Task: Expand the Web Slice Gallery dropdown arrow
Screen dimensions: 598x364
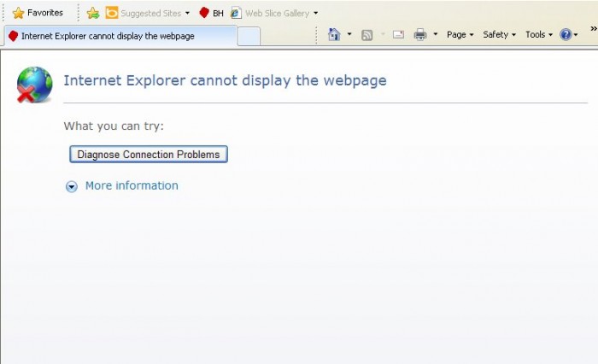Action: [316, 13]
